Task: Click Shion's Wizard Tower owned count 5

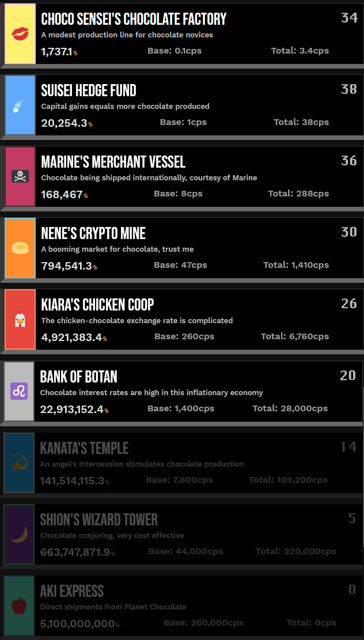Action: [352, 518]
